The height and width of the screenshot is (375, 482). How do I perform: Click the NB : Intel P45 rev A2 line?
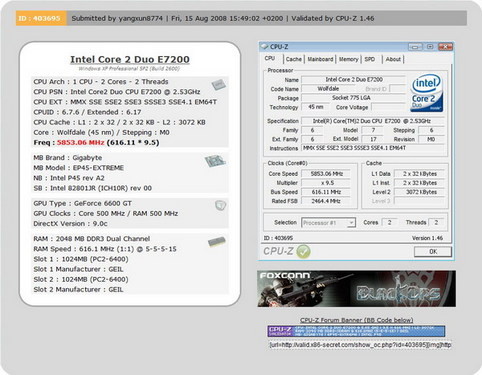coord(69,178)
